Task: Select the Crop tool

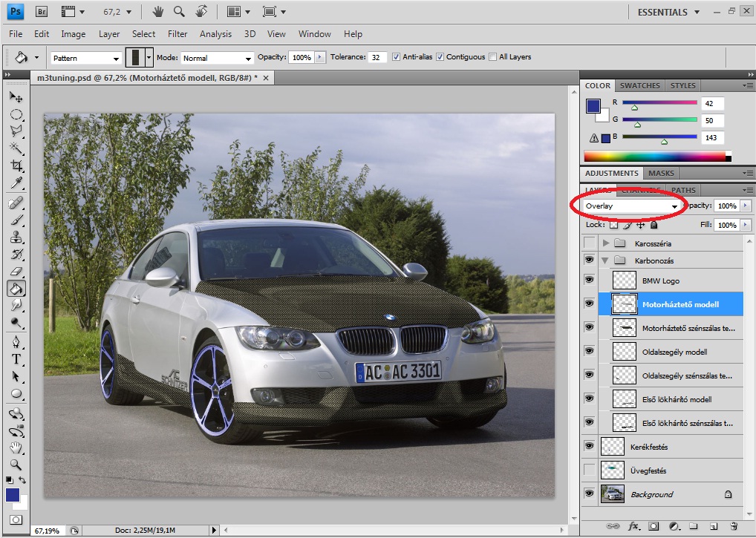Action: 16,165
